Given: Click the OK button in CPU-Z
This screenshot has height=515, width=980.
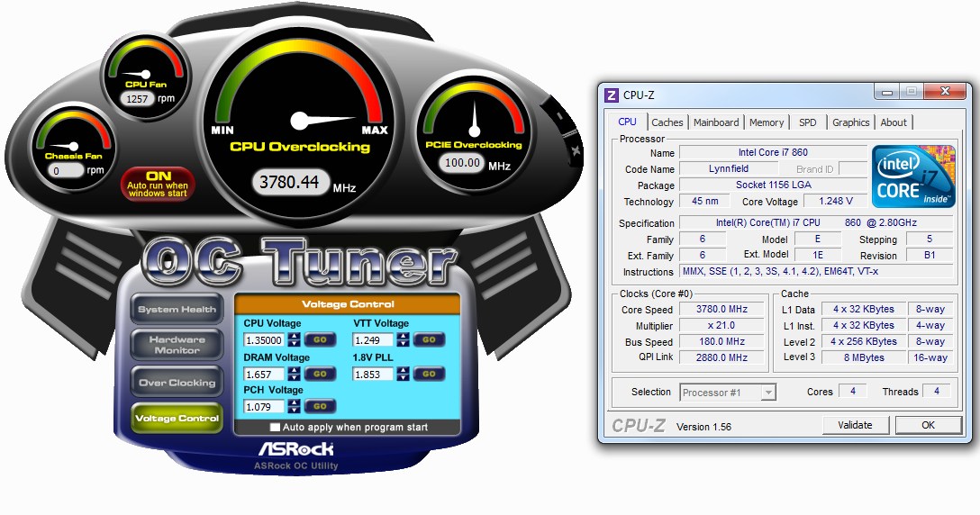Looking at the screenshot, I should [x=928, y=425].
